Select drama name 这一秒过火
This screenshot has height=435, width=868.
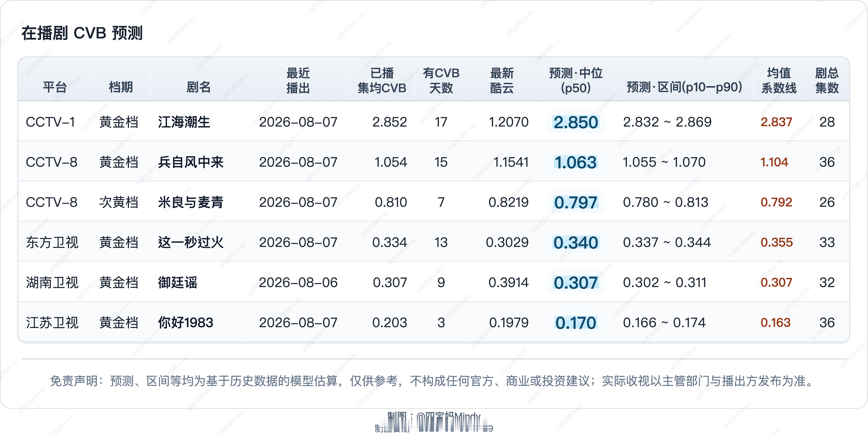click(191, 242)
